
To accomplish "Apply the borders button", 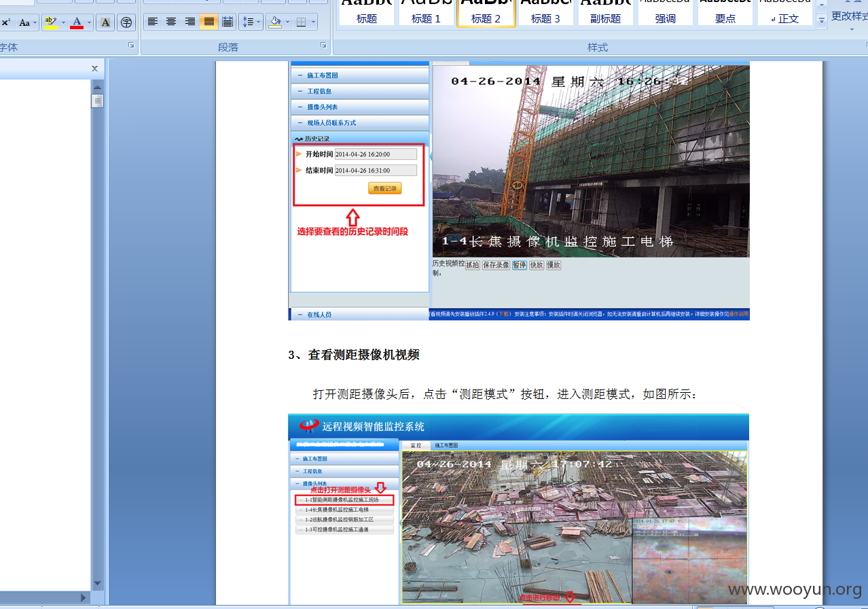I will click(x=302, y=22).
